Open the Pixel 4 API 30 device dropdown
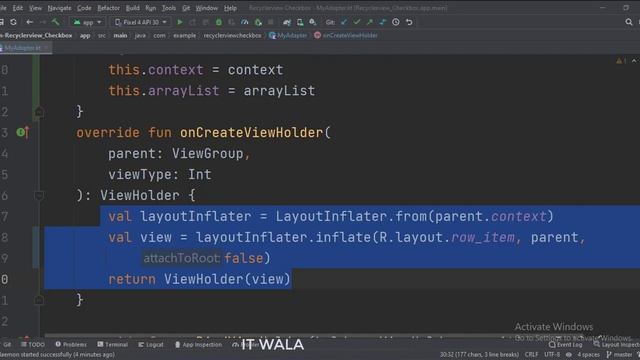The image size is (640, 360). click(141, 22)
